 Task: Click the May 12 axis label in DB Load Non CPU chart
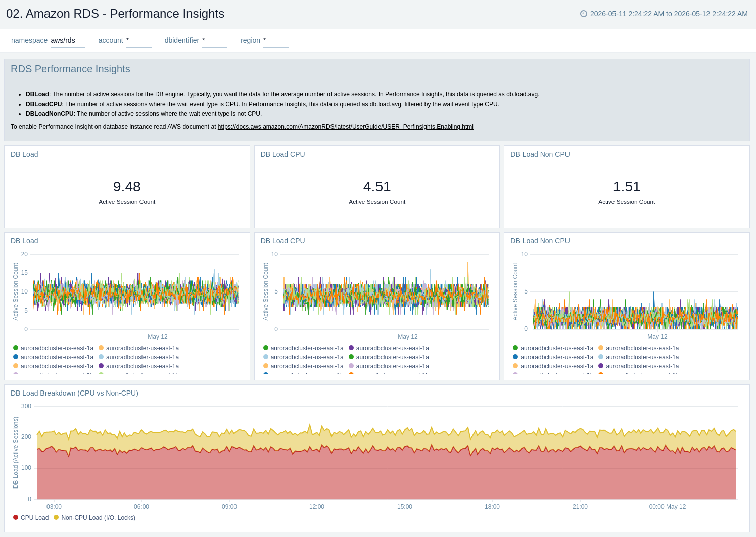click(657, 337)
